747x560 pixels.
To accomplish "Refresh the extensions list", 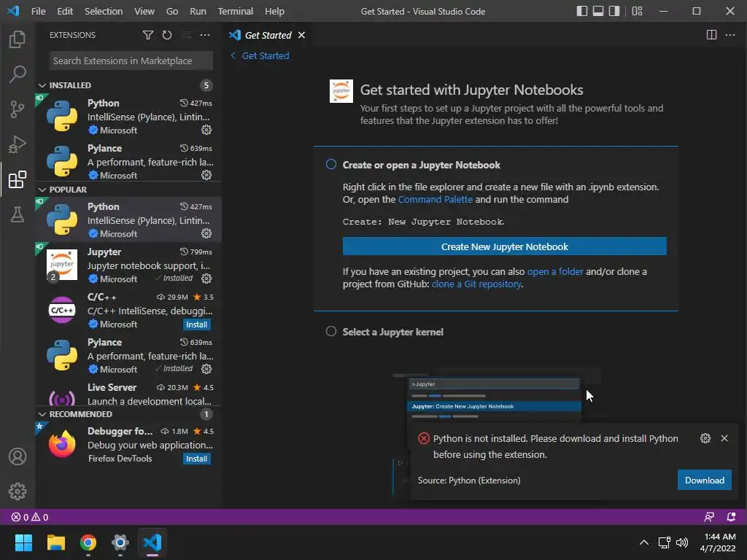I will 167,35.
